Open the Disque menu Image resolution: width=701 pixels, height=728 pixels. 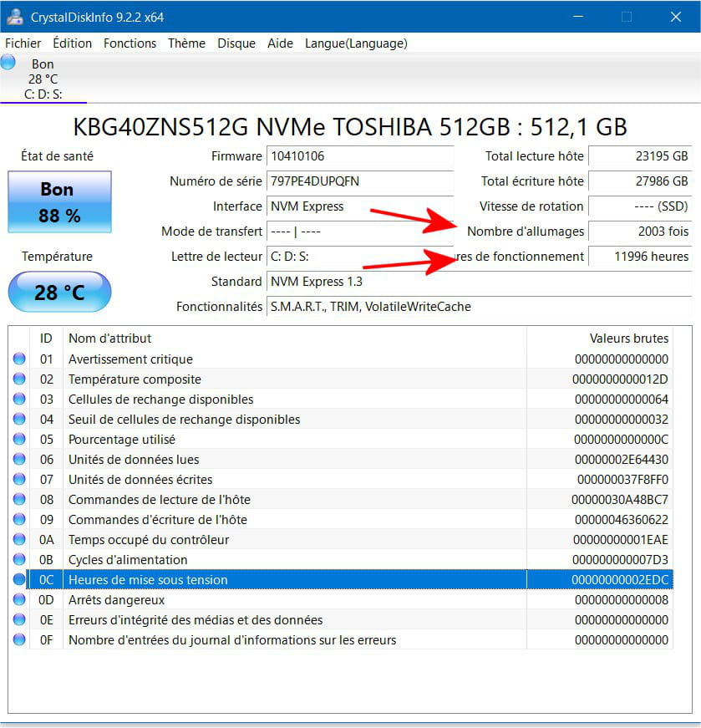click(x=236, y=43)
